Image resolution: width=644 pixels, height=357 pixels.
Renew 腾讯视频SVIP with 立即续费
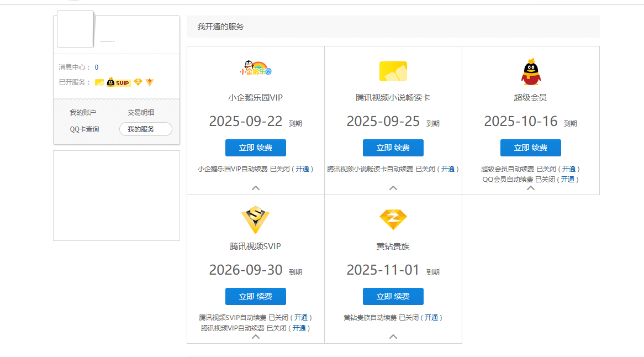[256, 297]
